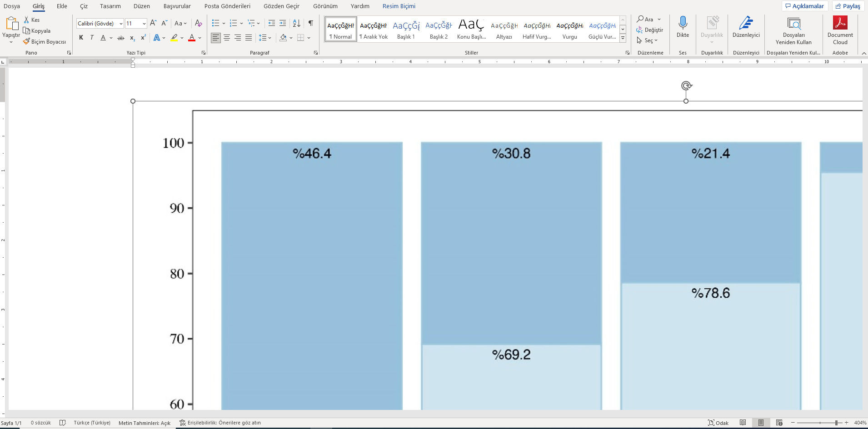Toggle subscript formatting
This screenshot has height=429, width=868.
tap(132, 38)
